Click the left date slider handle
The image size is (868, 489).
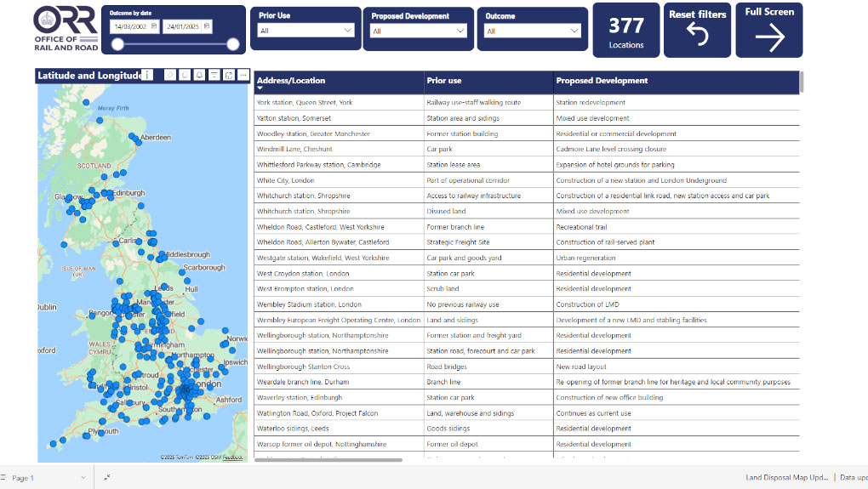[118, 44]
